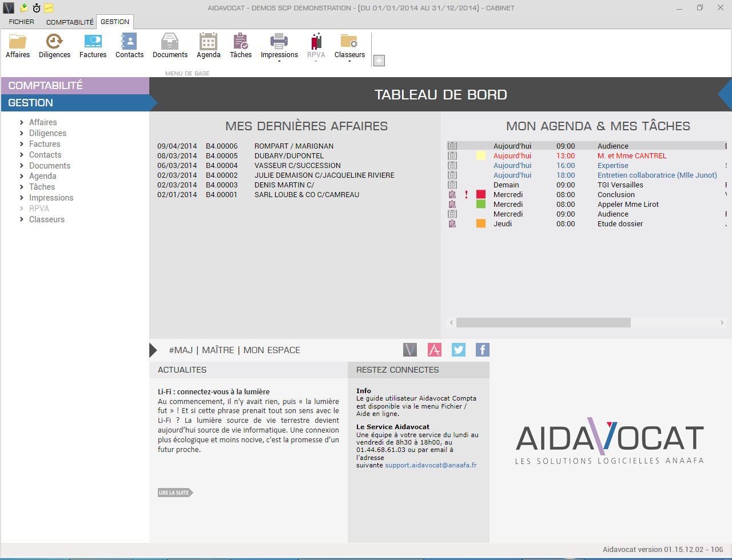Image resolution: width=732 pixels, height=560 pixels.
Task: Click the LIRE LA SUITE button
Action: (x=175, y=493)
